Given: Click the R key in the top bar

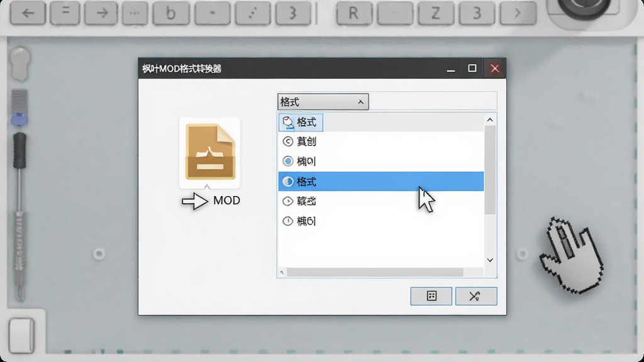Looking at the screenshot, I should (x=353, y=13).
